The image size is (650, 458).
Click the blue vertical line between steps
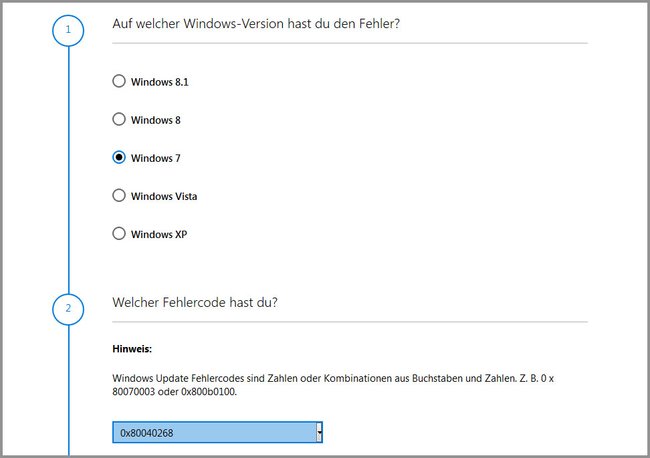(x=68, y=169)
